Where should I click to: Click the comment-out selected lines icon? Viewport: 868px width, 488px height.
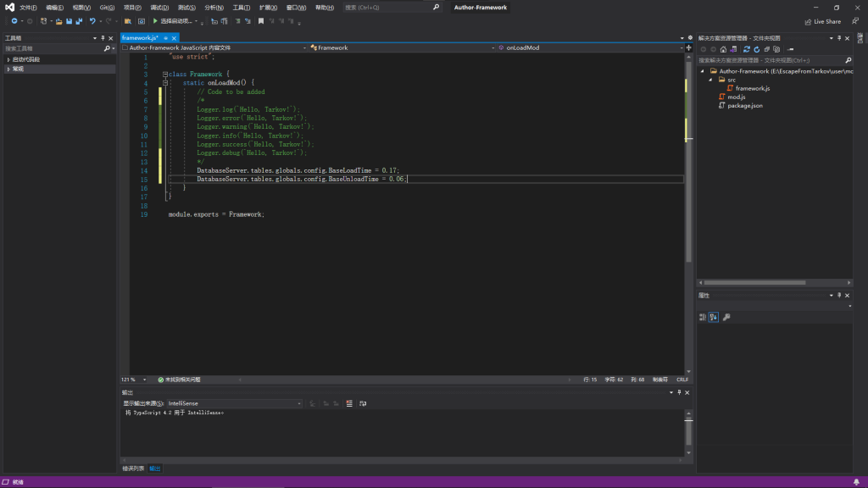pos(237,21)
